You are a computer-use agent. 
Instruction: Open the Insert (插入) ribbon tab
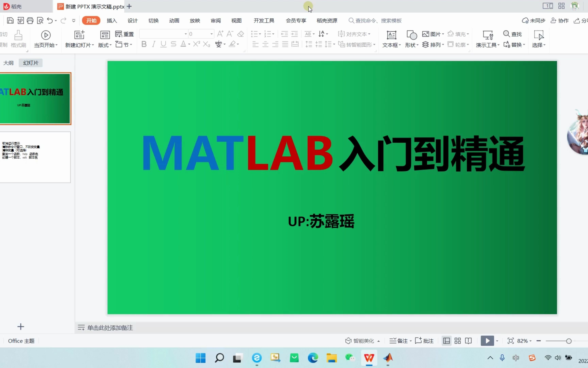coord(112,20)
